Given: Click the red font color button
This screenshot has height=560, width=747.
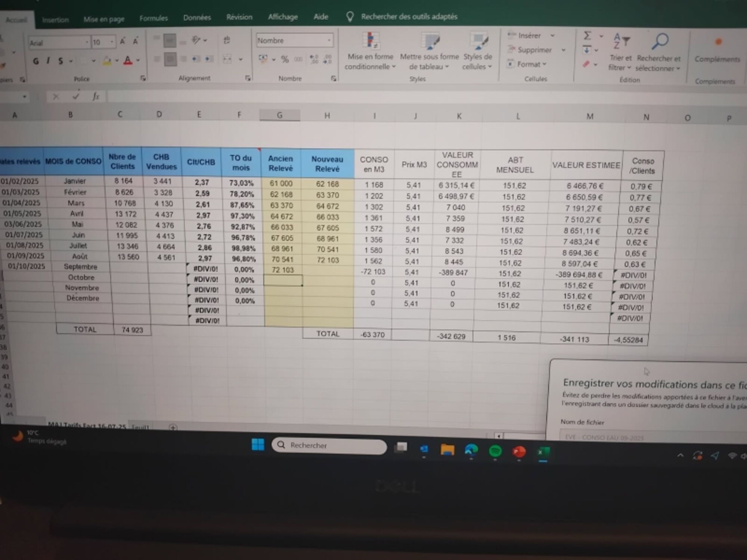Looking at the screenshot, I should point(128,60).
